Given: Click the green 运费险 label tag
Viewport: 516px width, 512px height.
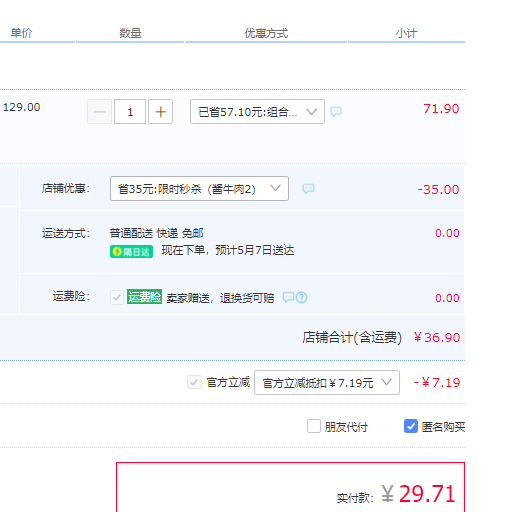Looking at the screenshot, I should [144, 296].
